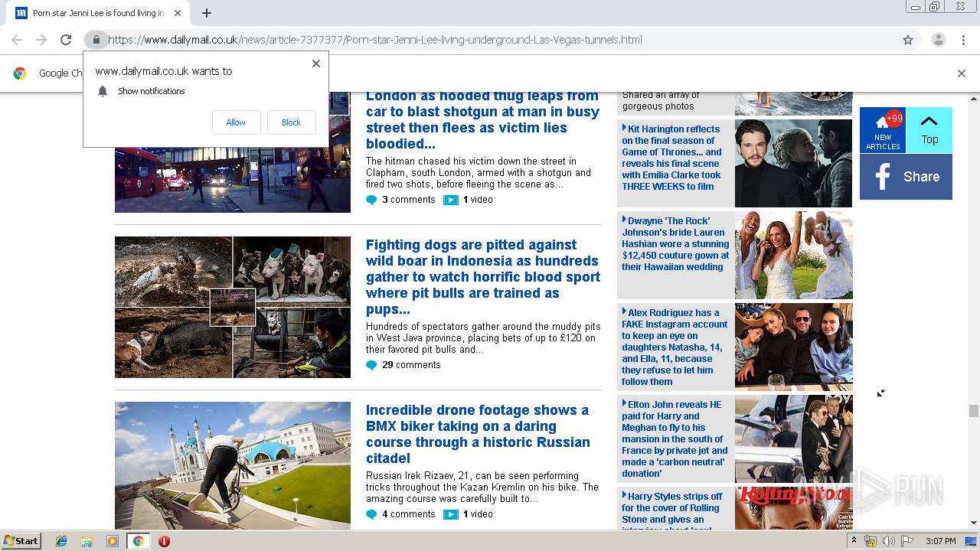980x551 pixels.
Task: Open the Chrome profile avatar icon
Action: tap(938, 40)
